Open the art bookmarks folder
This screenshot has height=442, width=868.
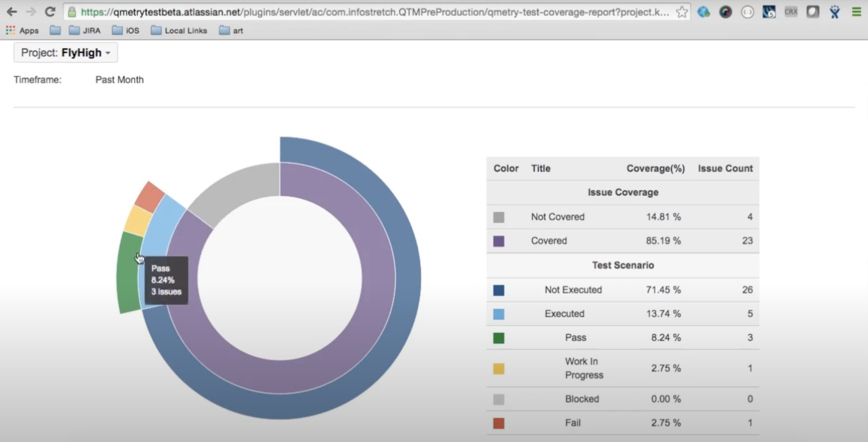pos(231,31)
